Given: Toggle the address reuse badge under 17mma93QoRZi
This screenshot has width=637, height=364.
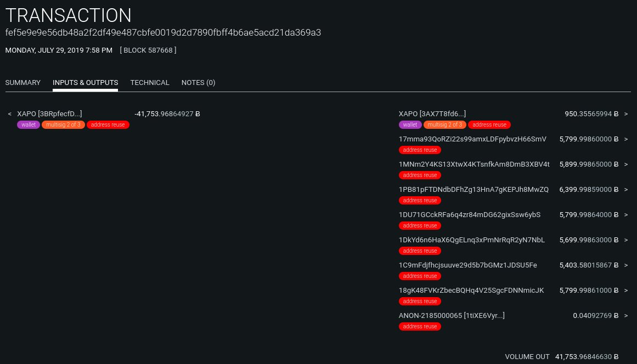Looking at the screenshot, I should pyautogui.click(x=420, y=150).
